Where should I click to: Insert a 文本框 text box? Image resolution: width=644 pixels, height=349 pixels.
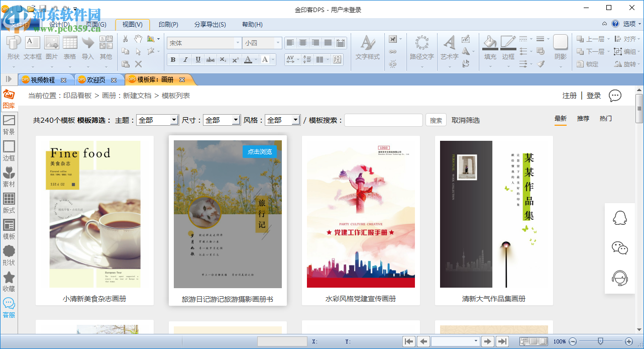click(x=33, y=47)
